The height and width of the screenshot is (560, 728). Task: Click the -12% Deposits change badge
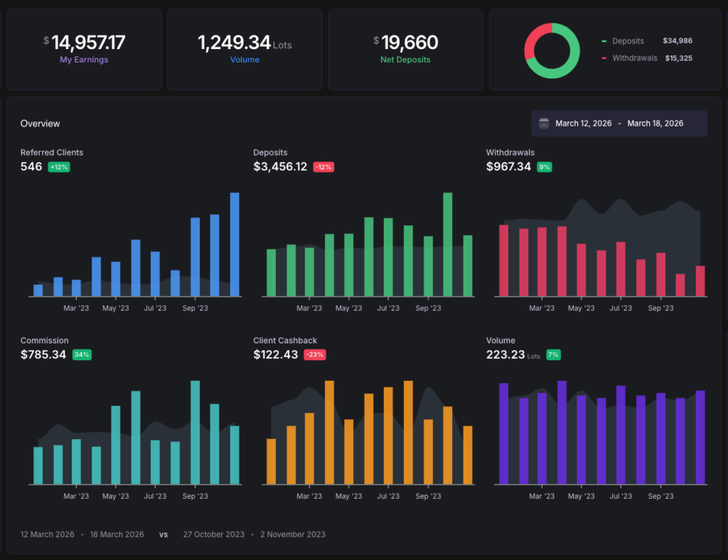tap(323, 167)
